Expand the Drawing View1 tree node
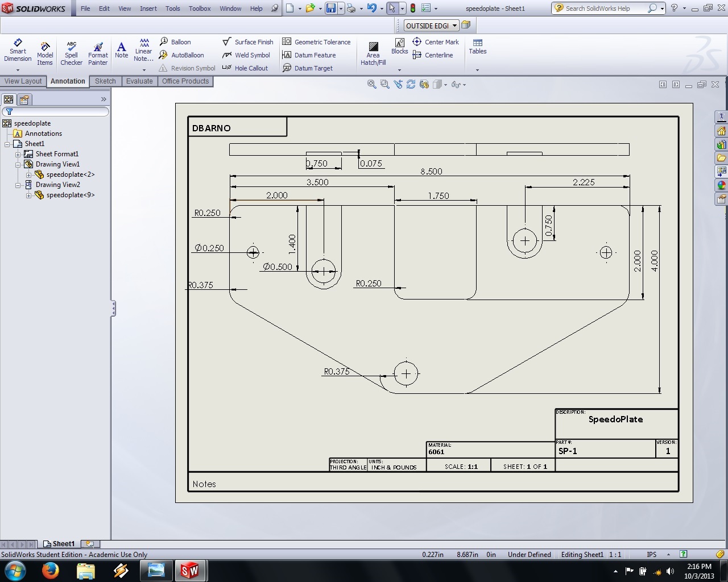 tap(18, 165)
